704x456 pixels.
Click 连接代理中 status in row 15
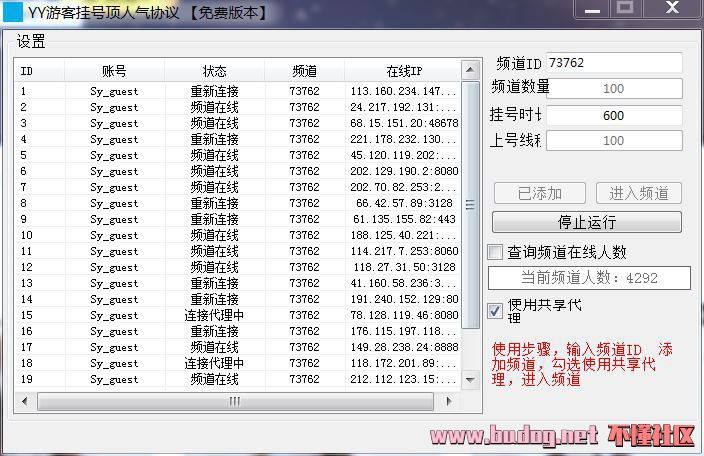click(214, 315)
